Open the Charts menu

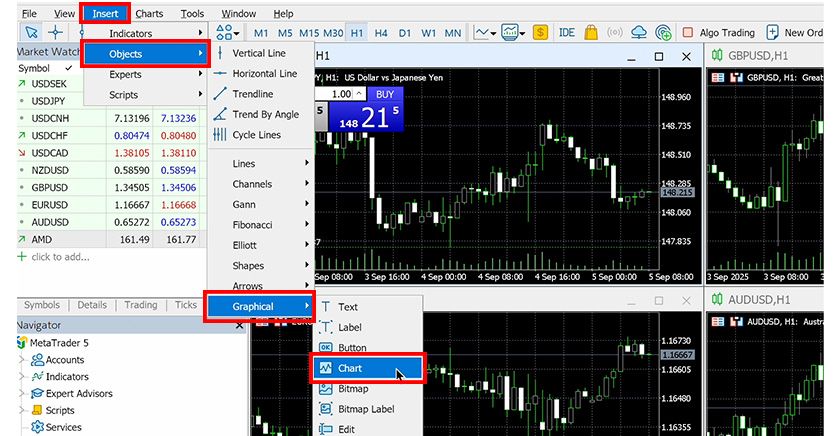coord(149,14)
